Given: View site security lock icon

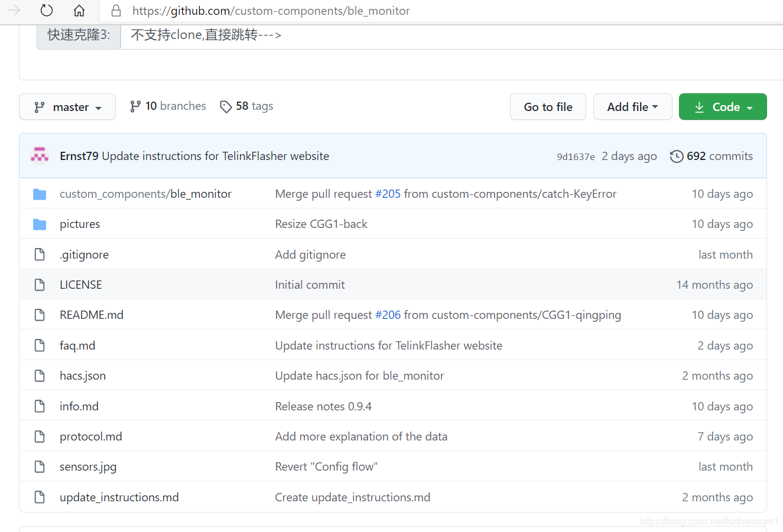Looking at the screenshot, I should point(116,11).
